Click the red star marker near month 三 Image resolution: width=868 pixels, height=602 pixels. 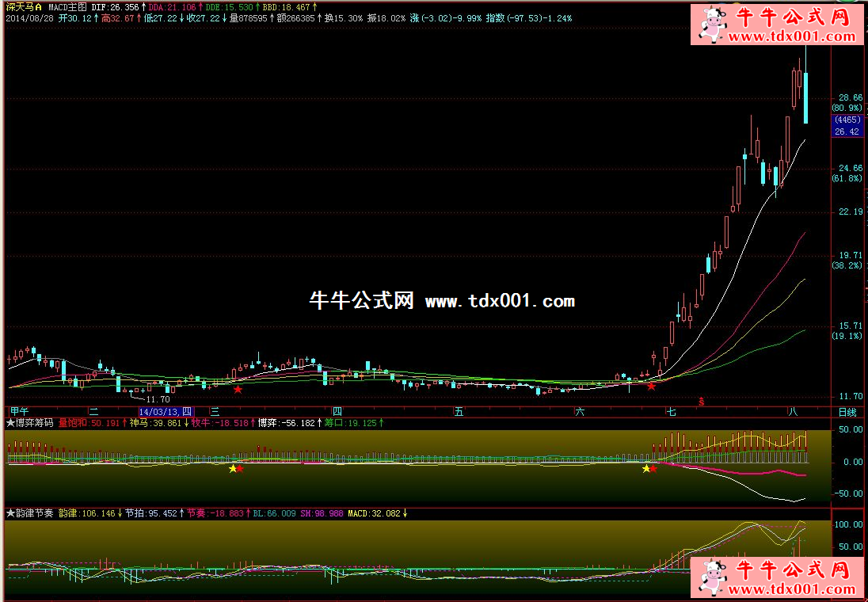pos(238,389)
